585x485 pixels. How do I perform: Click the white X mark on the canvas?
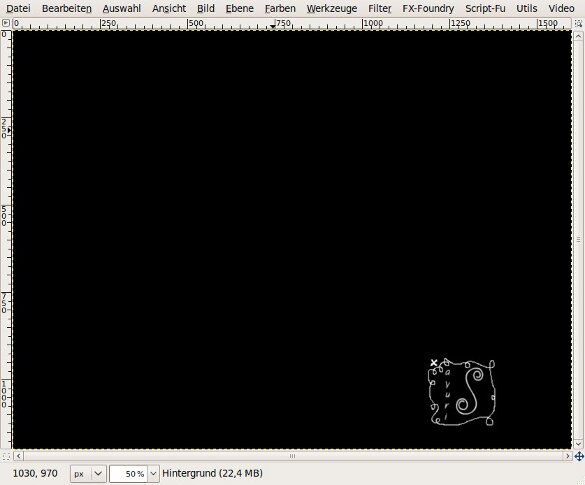click(x=434, y=363)
